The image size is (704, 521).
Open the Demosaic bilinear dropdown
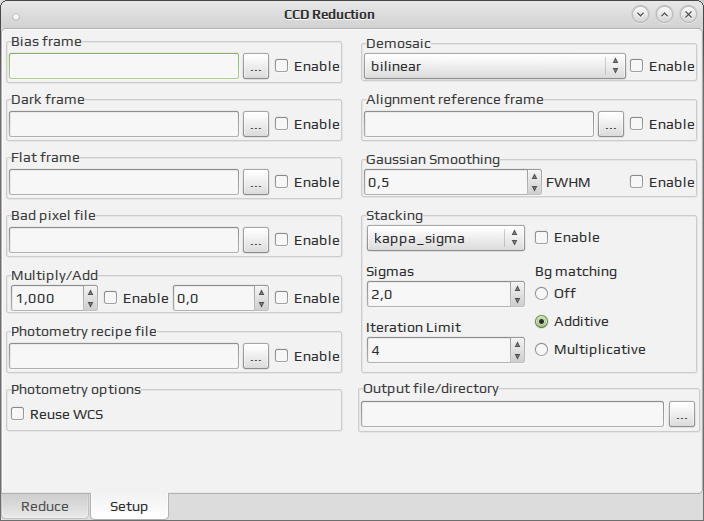(x=494, y=66)
